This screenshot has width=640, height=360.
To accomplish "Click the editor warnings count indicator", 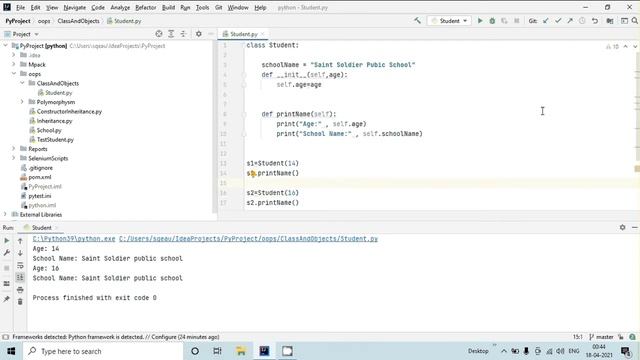I will [612, 47].
